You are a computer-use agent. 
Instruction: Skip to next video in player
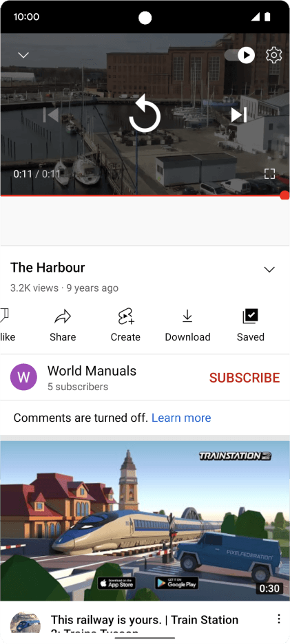point(238,115)
